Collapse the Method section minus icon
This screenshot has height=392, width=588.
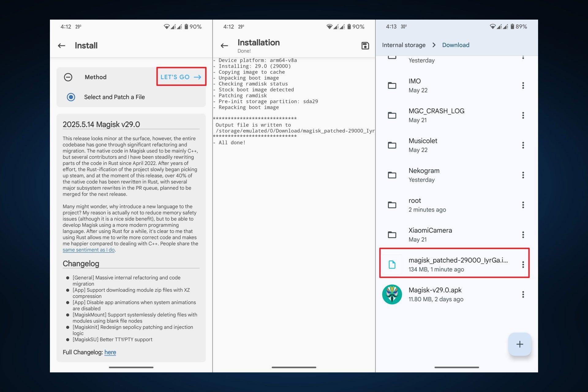[68, 77]
